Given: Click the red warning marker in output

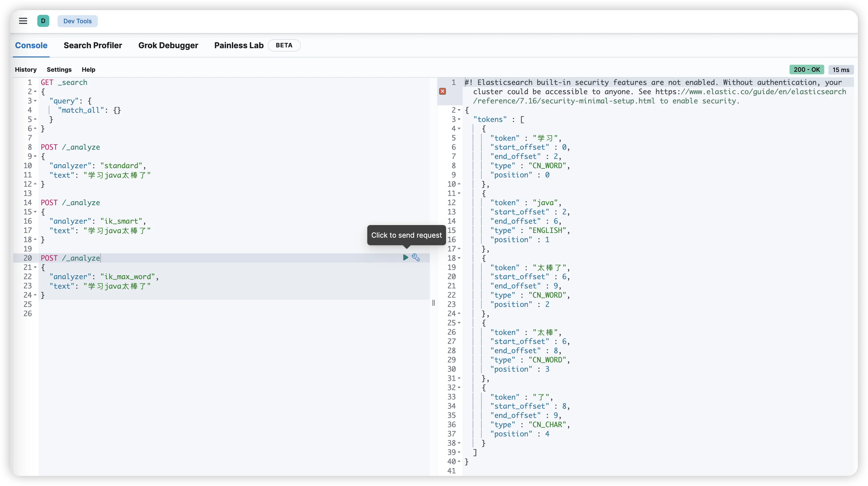Looking at the screenshot, I should [442, 92].
